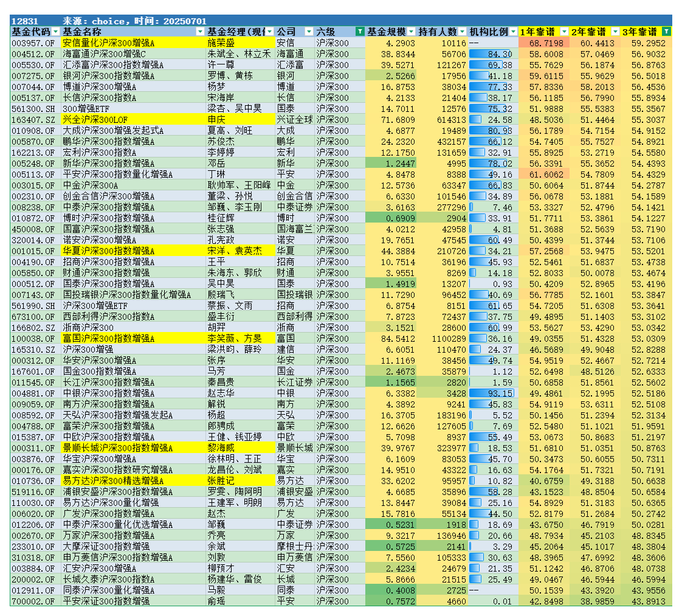The image size is (682, 616).
Task: Select highlighted cell 华夏沪深300指数增强A
Action: tap(133, 251)
